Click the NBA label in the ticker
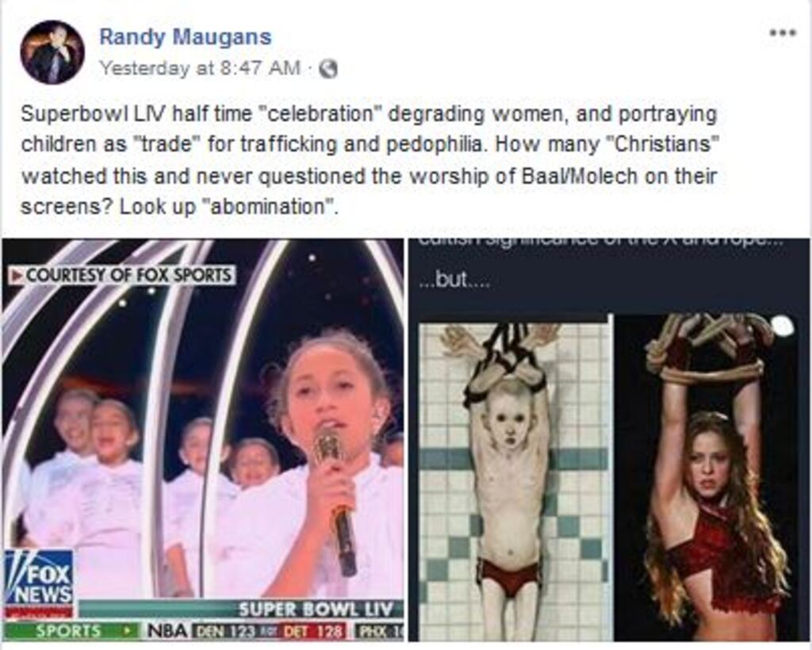Screen dimensions: 812x650 [168, 631]
